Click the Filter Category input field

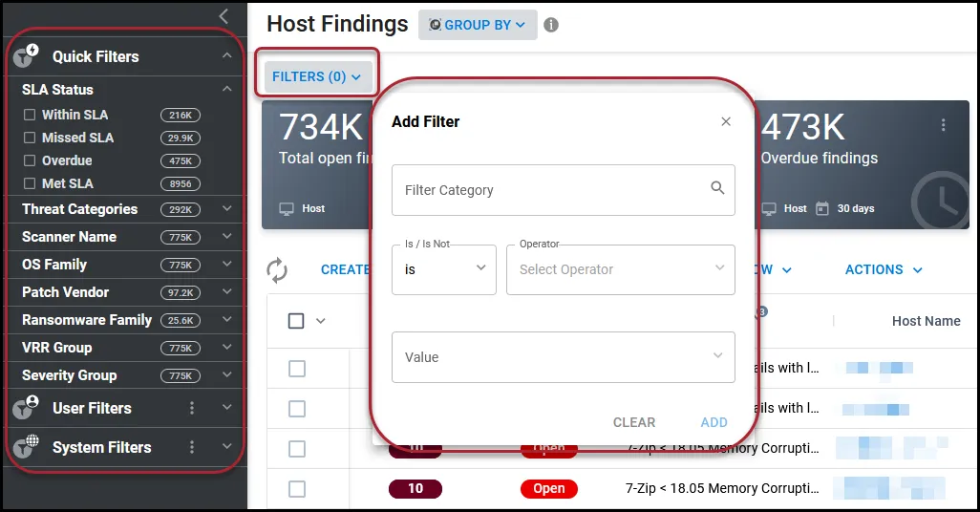click(564, 190)
